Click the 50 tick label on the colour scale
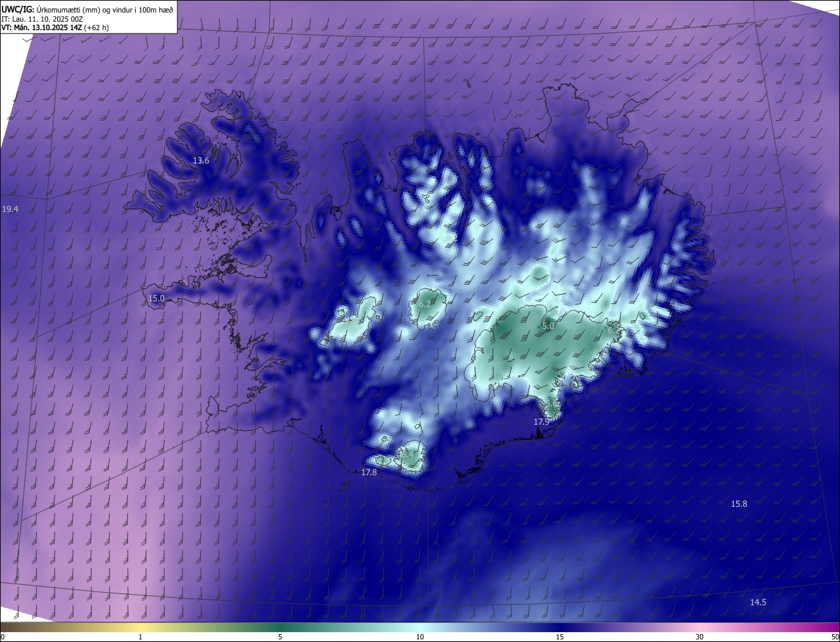This screenshot has width=840, height=642. click(x=834, y=637)
